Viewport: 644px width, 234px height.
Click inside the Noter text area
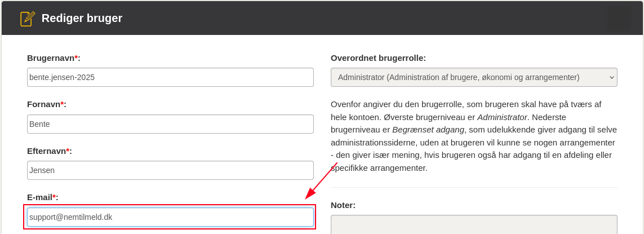click(473, 226)
